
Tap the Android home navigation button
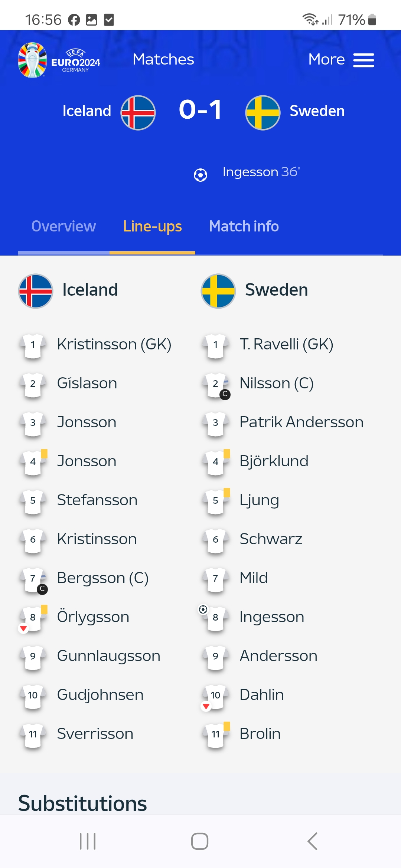(x=200, y=841)
